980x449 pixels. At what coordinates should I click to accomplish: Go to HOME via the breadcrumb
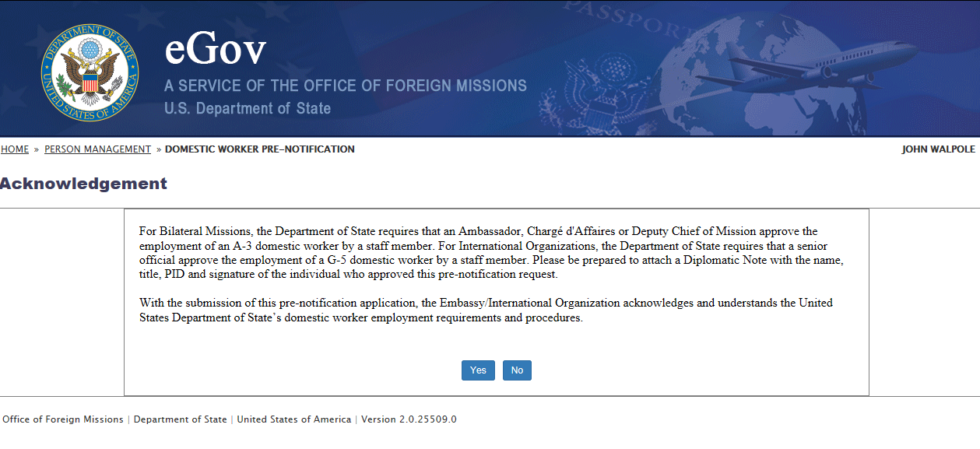point(15,149)
